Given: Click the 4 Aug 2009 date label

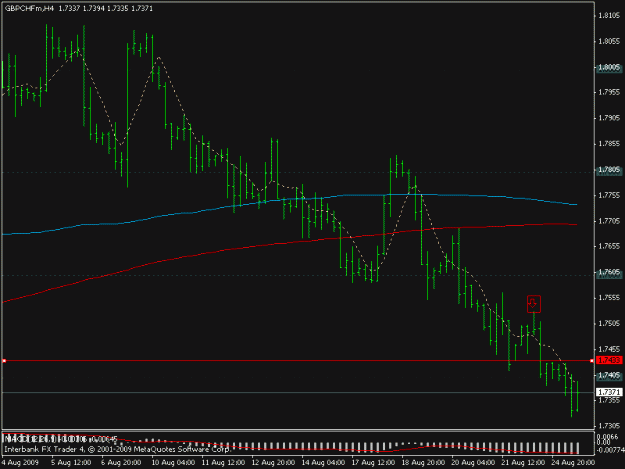Looking at the screenshot, I should pyautogui.click(x=20, y=462).
